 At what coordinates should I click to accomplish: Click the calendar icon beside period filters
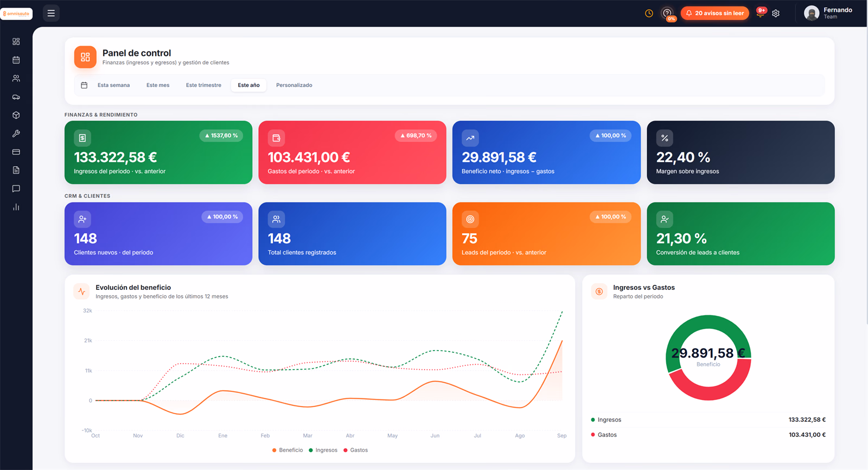tap(84, 85)
